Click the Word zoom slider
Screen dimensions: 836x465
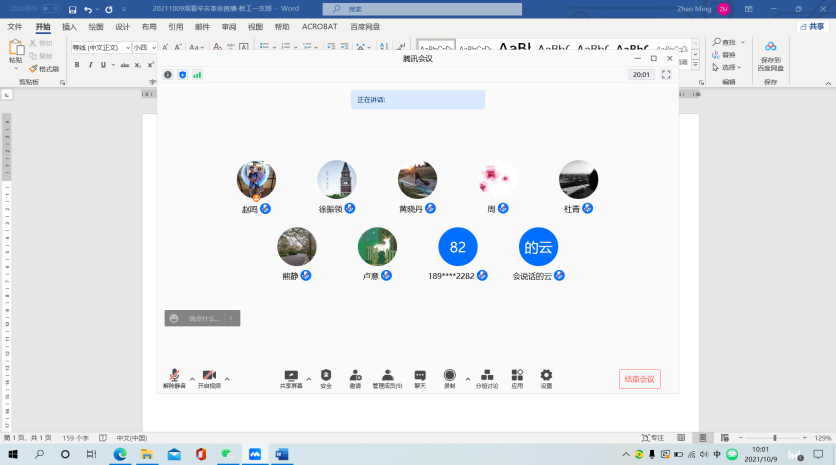[x=774, y=438]
